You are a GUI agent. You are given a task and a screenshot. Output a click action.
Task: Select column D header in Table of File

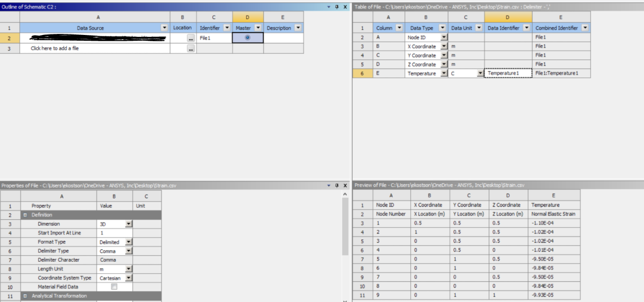(x=508, y=17)
